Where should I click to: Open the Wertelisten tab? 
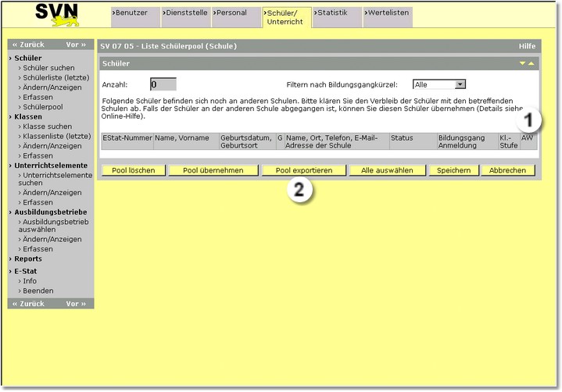coord(388,17)
